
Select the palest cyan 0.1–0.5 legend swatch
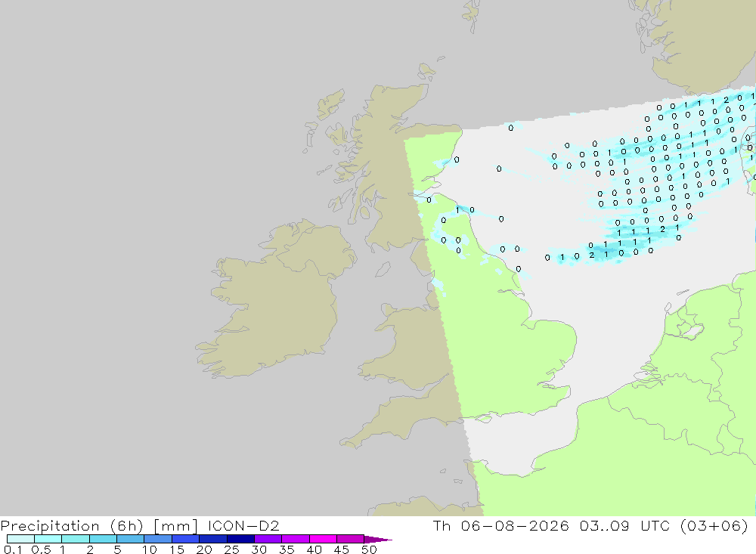tap(20, 539)
